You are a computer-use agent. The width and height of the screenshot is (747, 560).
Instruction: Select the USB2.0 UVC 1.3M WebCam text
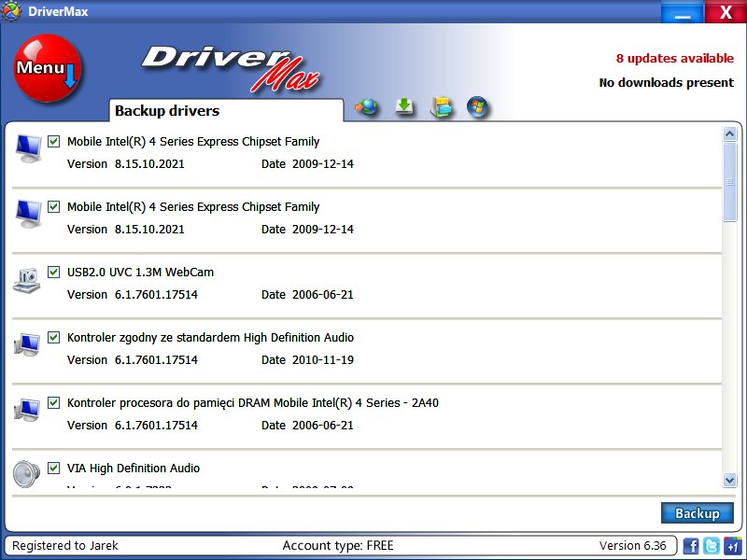[141, 272]
